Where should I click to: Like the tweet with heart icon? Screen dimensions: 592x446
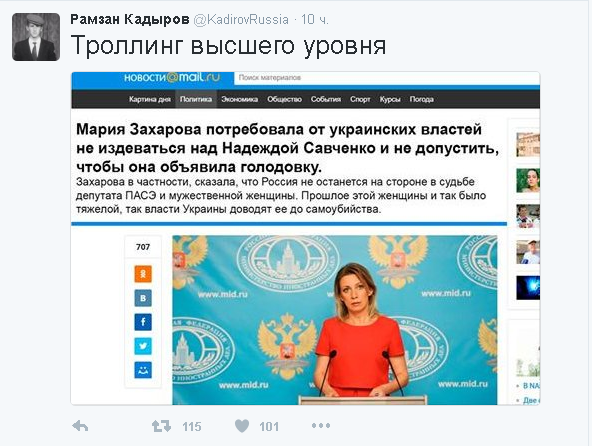point(242,426)
